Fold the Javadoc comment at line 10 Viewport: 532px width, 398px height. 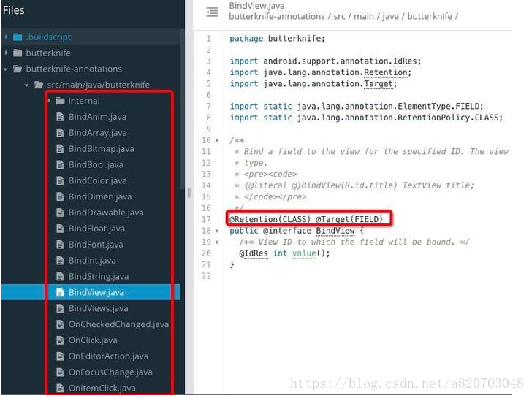coord(217,140)
